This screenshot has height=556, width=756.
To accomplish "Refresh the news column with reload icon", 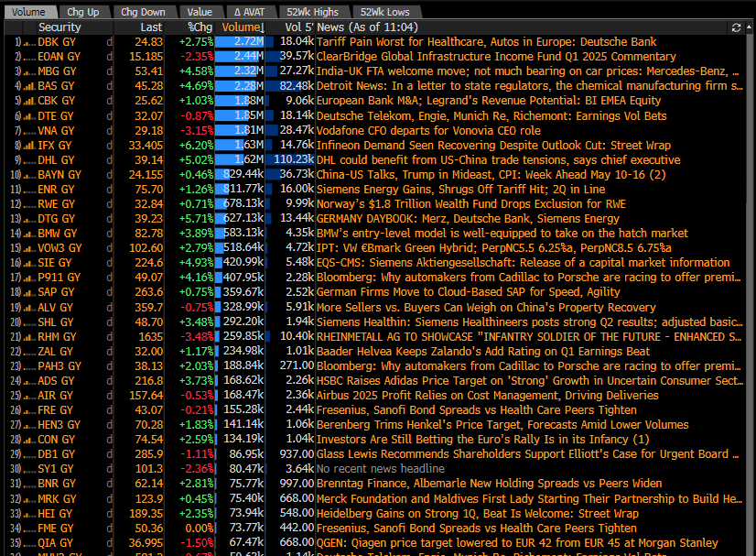I will click(736, 27).
